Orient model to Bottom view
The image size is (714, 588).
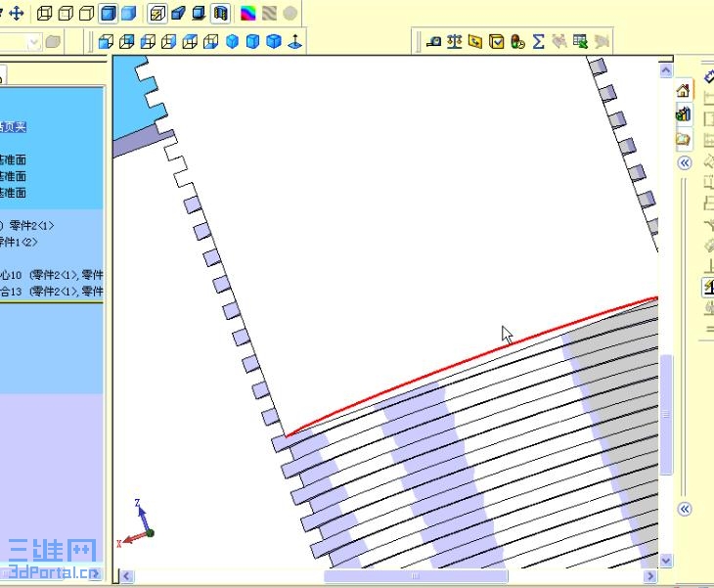point(211,42)
